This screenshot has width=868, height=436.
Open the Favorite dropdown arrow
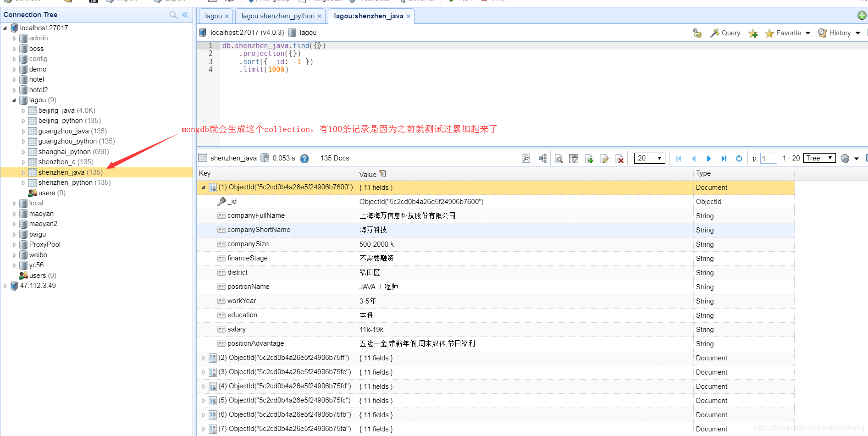[808, 33]
